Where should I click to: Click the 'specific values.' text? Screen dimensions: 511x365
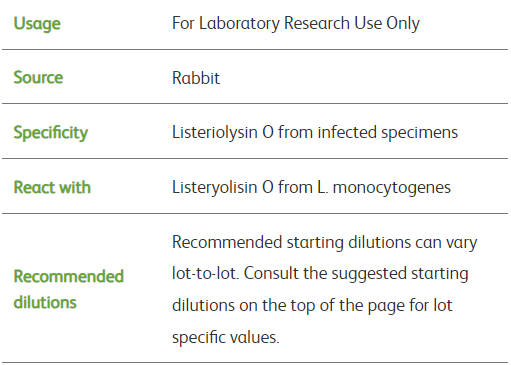tap(226, 337)
